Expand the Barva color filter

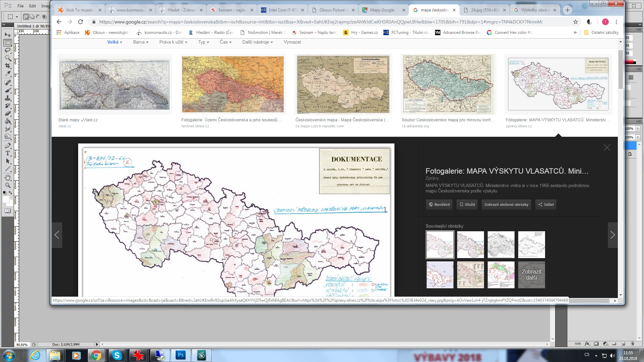click(141, 42)
